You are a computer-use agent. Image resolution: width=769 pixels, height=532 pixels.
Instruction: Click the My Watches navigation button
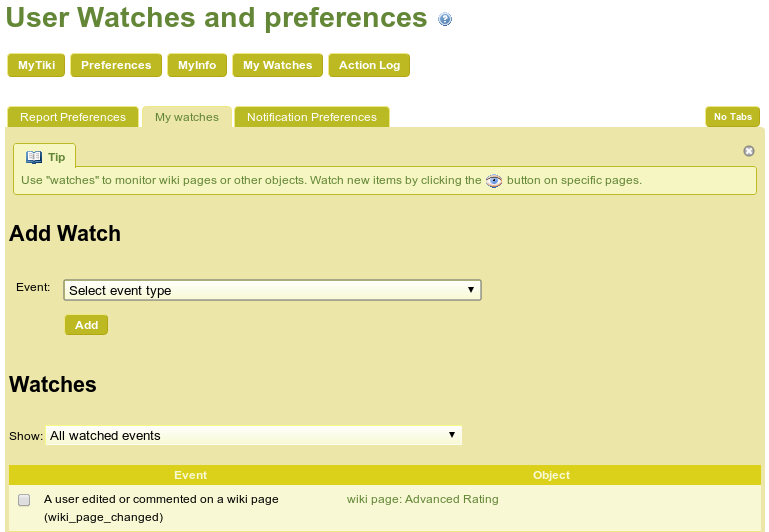[278, 65]
